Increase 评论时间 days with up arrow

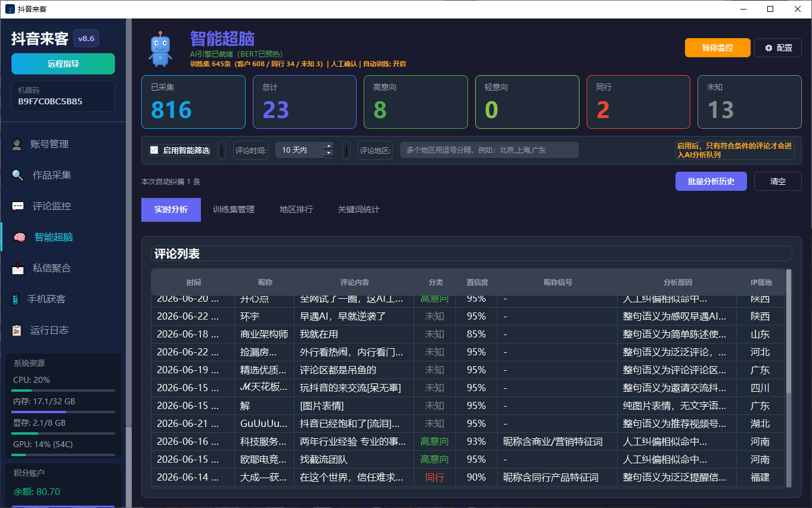click(328, 146)
